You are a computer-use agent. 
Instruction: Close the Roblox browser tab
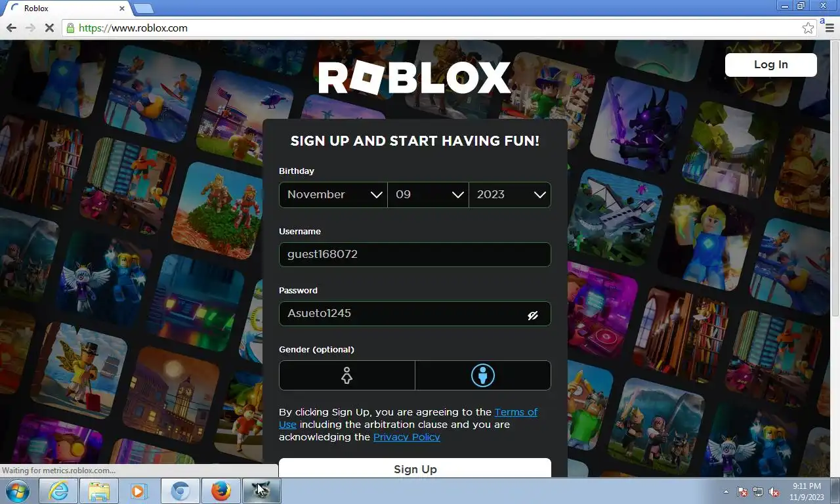pyautogui.click(x=121, y=9)
